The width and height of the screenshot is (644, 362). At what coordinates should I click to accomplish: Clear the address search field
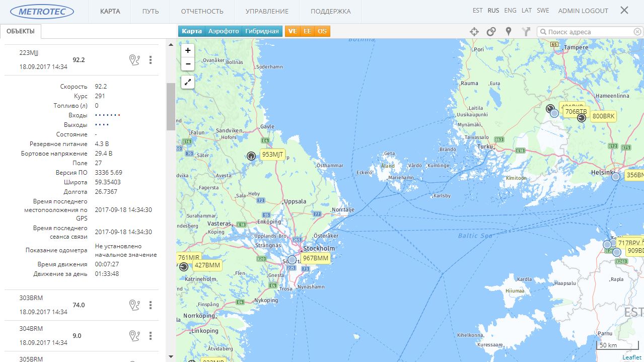pos(637,32)
